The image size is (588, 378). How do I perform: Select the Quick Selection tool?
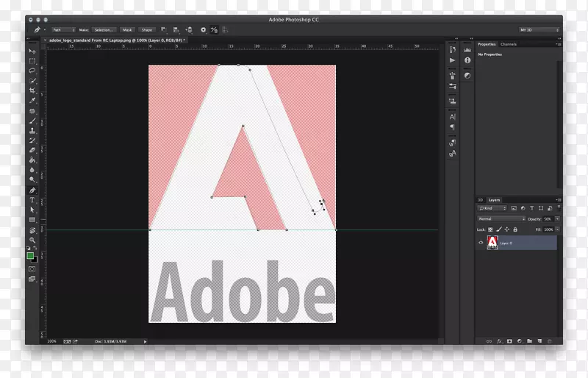point(32,80)
